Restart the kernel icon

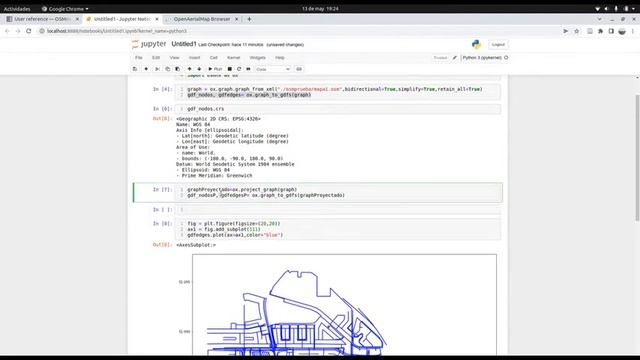click(x=239, y=69)
